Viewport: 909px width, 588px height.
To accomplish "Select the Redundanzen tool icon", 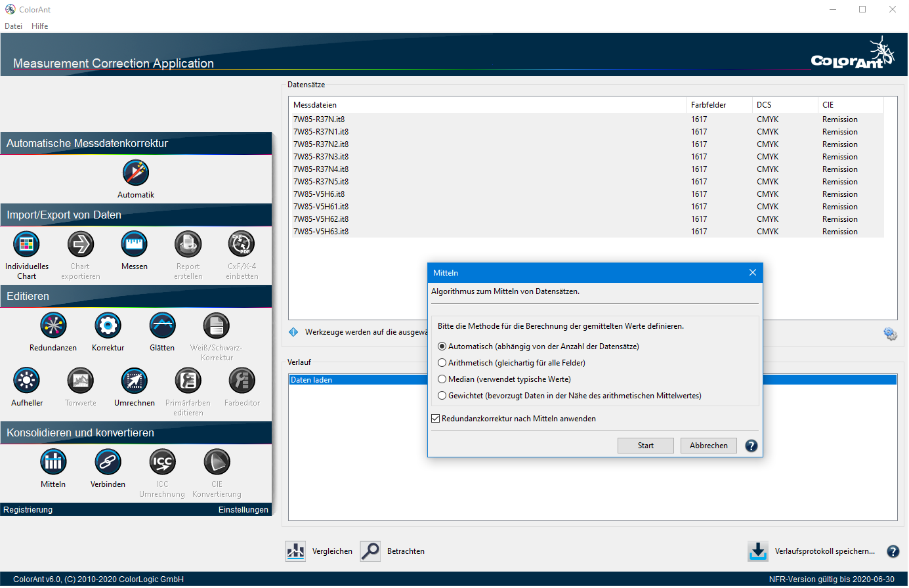I will point(53,326).
